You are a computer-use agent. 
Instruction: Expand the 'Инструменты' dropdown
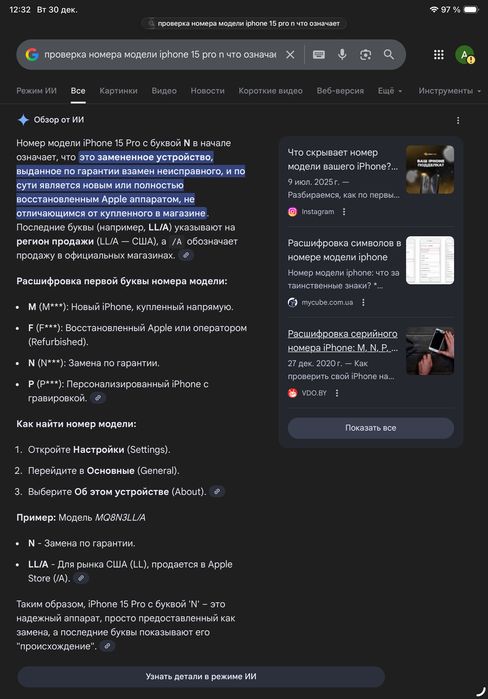pyautogui.click(x=450, y=90)
